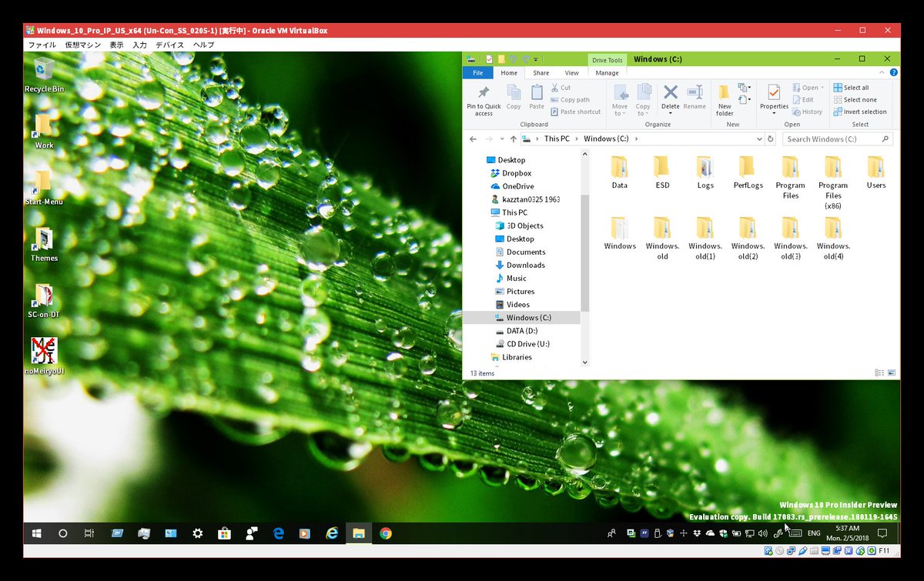The height and width of the screenshot is (581, 924).
Task: Switch to the View ribbon tab
Action: coord(572,73)
